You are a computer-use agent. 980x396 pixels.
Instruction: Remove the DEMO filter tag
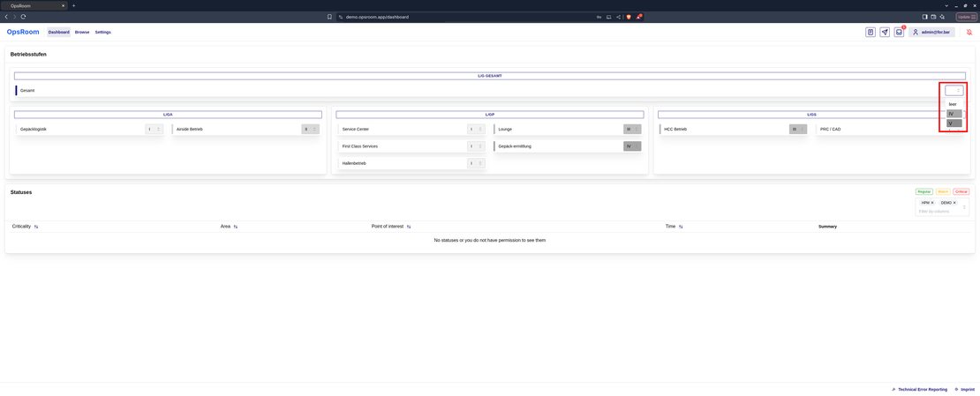(x=954, y=203)
